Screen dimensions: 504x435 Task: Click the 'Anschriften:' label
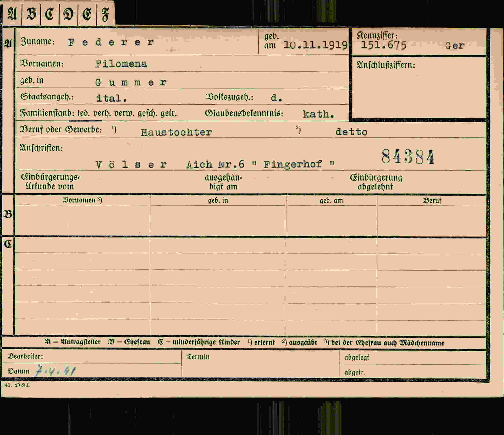pos(41,148)
